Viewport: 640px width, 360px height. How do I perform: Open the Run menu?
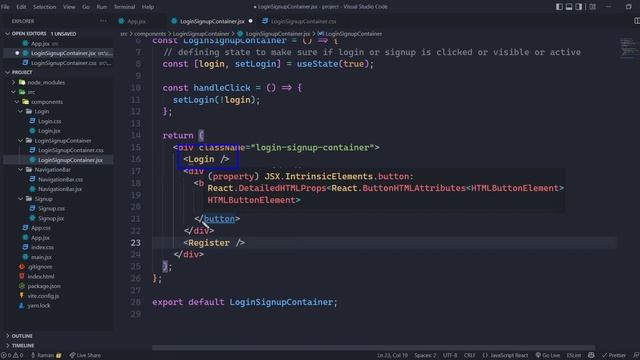pos(102,7)
